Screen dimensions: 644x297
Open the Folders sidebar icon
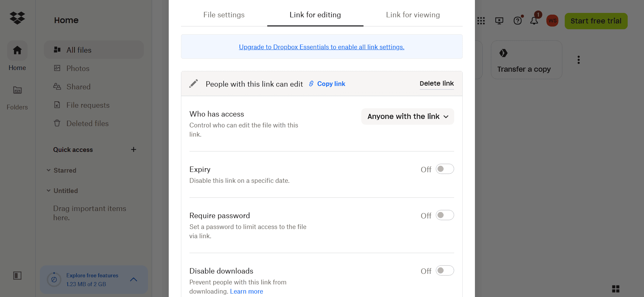pos(17,90)
